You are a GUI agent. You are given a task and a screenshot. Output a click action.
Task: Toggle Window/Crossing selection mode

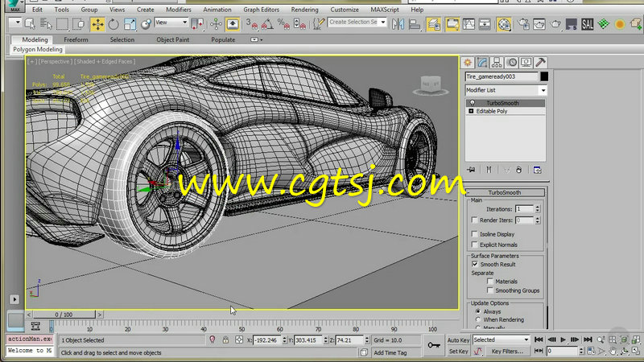[78, 24]
